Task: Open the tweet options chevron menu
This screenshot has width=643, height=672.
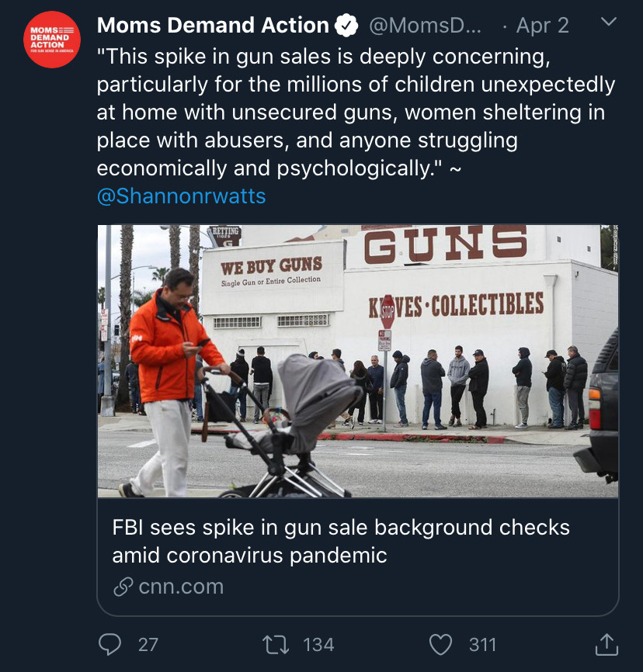Action: [608, 22]
